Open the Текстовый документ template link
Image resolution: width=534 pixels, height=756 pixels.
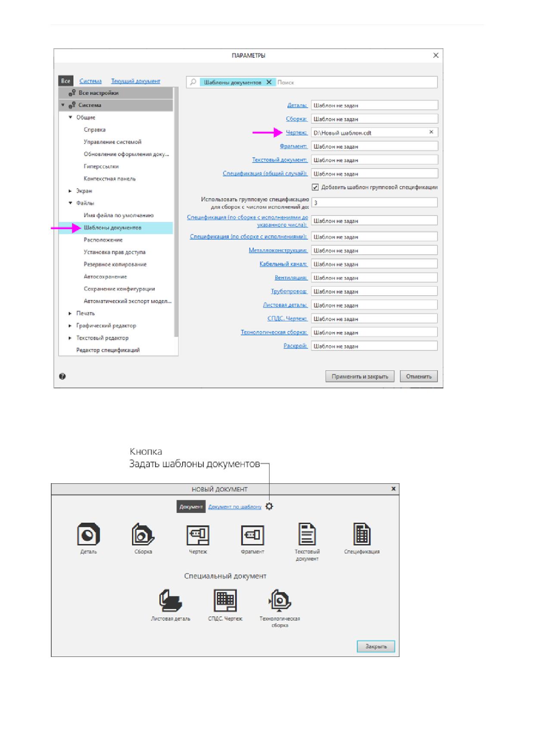(x=280, y=160)
